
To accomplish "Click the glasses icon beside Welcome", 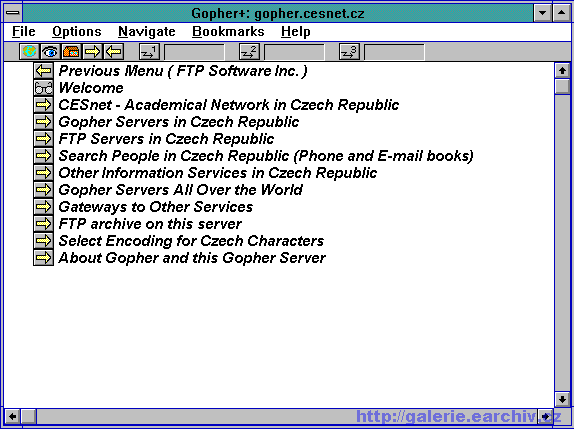I will 44,88.
